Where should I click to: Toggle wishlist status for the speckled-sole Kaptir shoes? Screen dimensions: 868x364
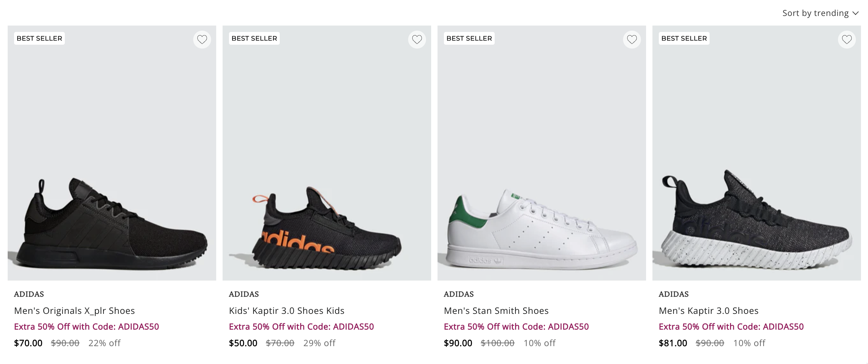847,40
